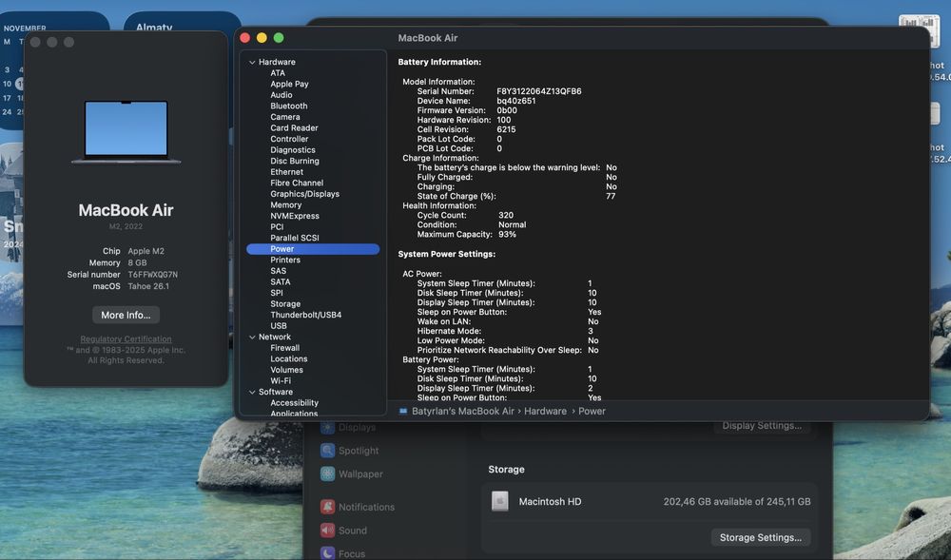Viewport: 951px width, 560px height.
Task: Select Diagnostics in the sidebar
Action: pyautogui.click(x=293, y=149)
